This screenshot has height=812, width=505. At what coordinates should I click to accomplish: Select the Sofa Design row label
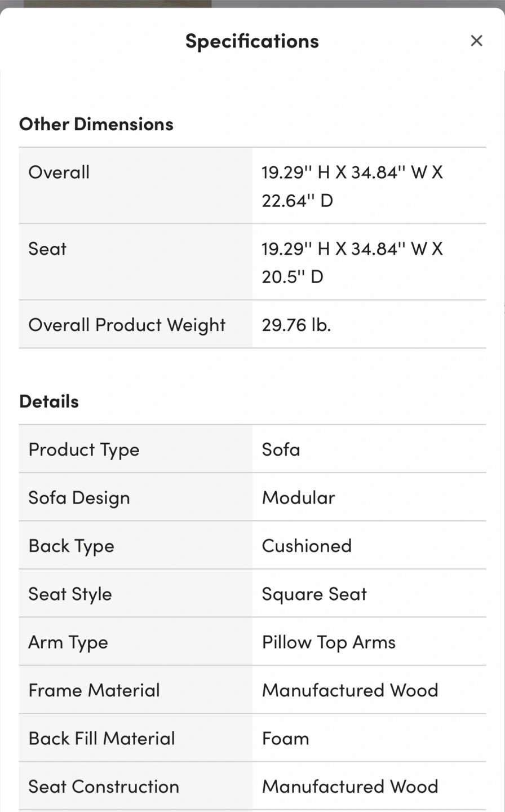point(79,498)
